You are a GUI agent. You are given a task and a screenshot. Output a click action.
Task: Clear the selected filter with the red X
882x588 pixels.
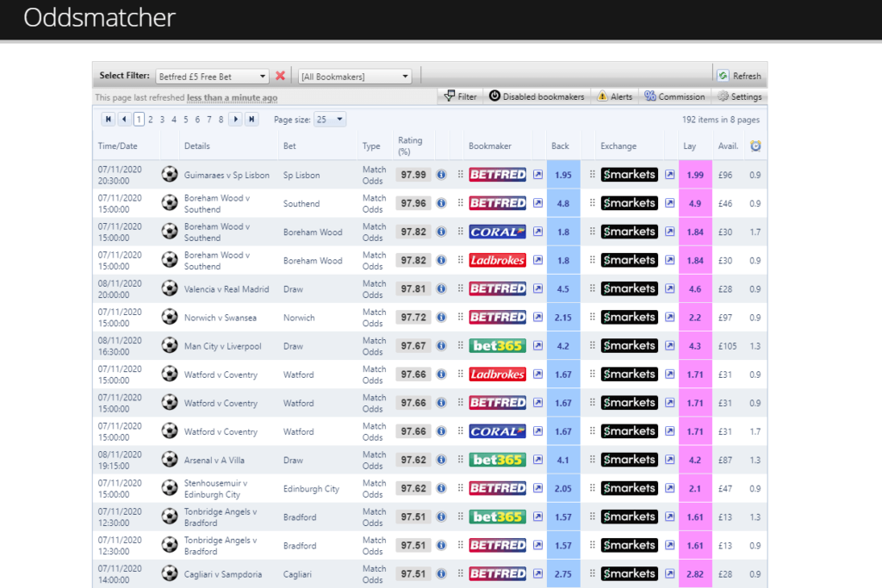[x=280, y=76]
